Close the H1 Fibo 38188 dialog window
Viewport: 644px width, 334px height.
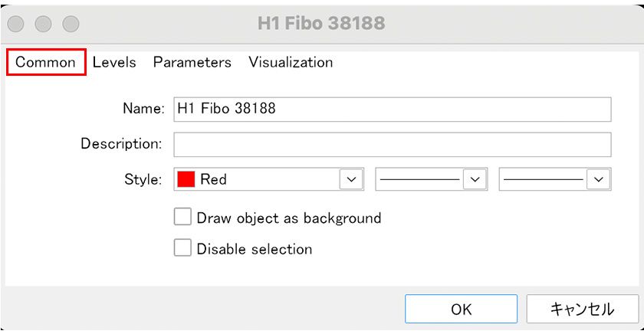[16, 23]
